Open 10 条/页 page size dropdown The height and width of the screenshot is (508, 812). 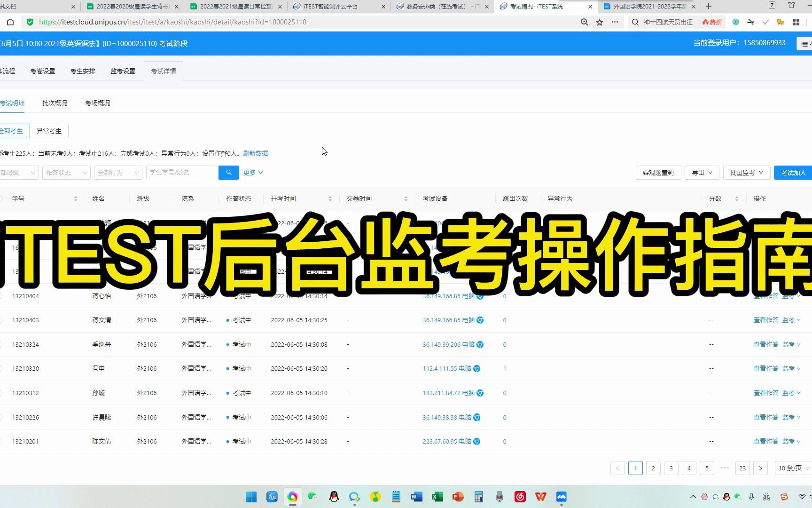[x=793, y=468]
